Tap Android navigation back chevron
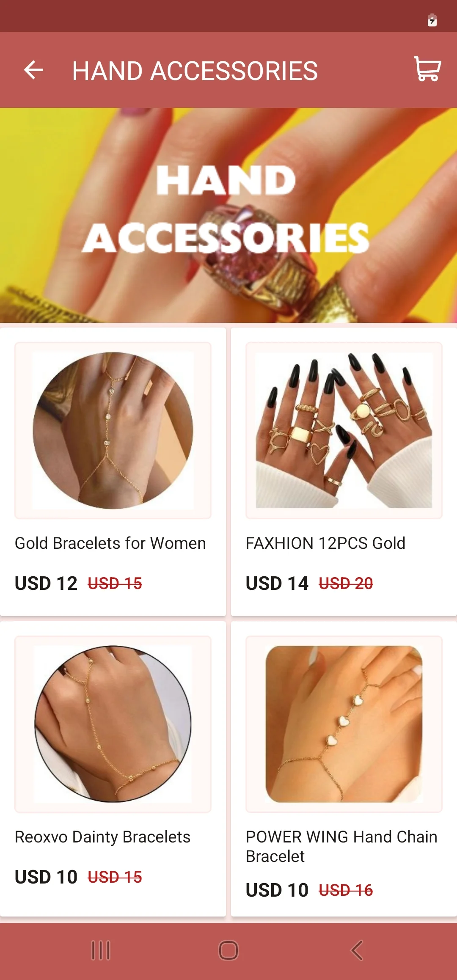This screenshot has height=980, width=457. pos(357,950)
